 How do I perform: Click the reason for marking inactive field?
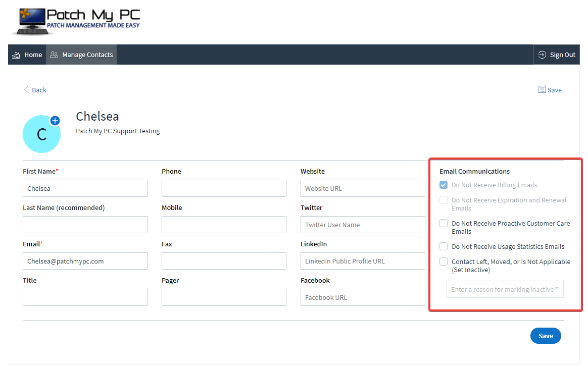(505, 289)
